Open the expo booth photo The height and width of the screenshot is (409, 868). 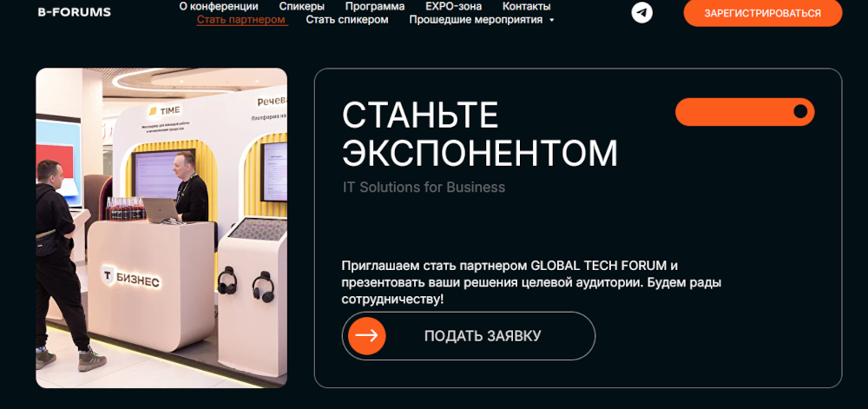coord(161,228)
